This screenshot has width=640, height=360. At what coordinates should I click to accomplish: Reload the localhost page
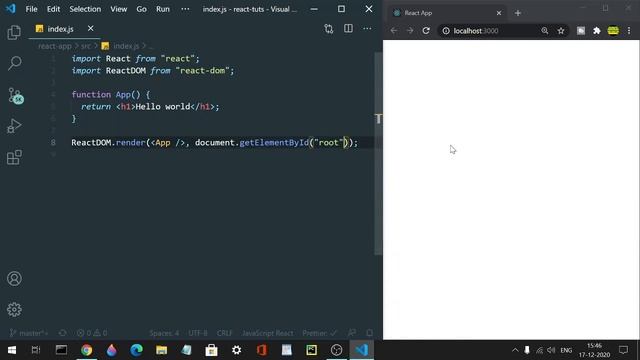(426, 31)
